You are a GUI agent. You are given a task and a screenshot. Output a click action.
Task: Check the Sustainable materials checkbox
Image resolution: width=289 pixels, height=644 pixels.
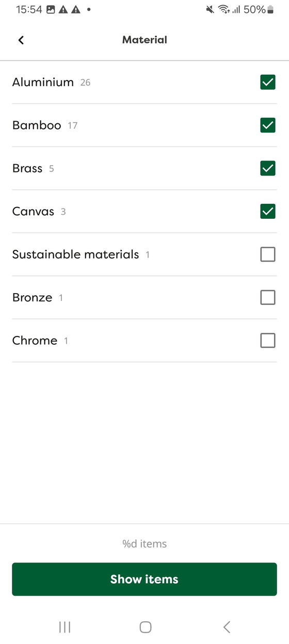[x=268, y=254]
